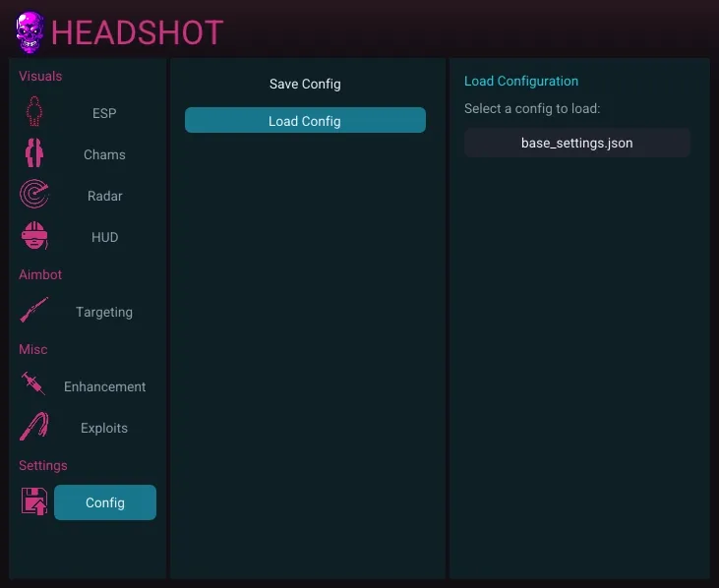Viewport: 719px width, 588px height.
Task: Click the ESP body outline icon
Action: point(34,113)
